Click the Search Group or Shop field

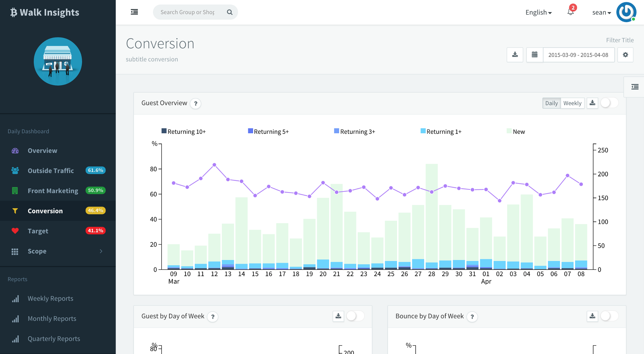pyautogui.click(x=187, y=12)
